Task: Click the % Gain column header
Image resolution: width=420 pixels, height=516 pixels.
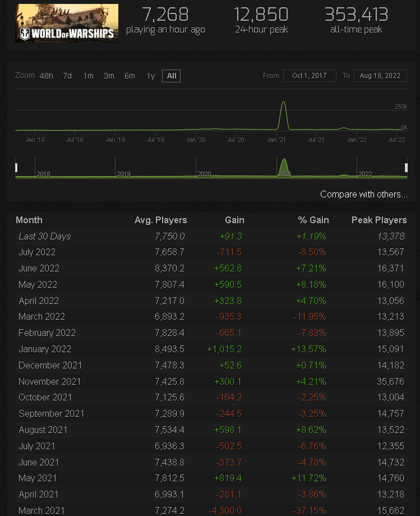Action: tap(313, 220)
